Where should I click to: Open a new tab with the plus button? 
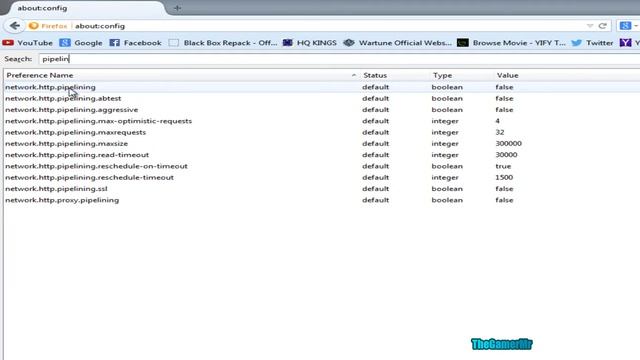coord(177,8)
